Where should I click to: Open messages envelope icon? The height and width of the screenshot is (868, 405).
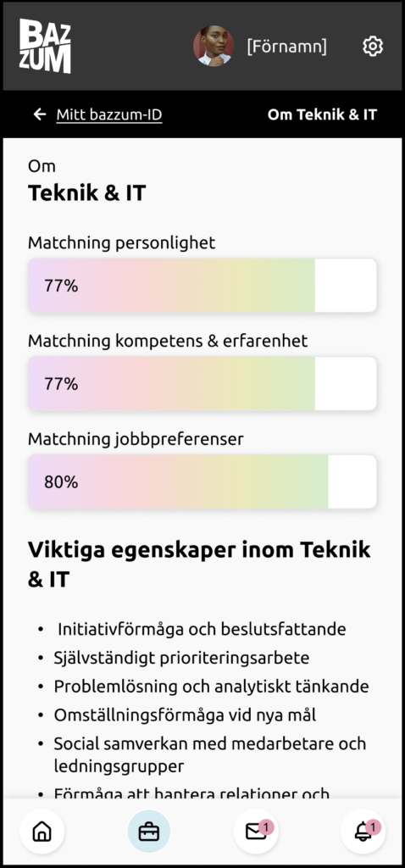coord(256,831)
